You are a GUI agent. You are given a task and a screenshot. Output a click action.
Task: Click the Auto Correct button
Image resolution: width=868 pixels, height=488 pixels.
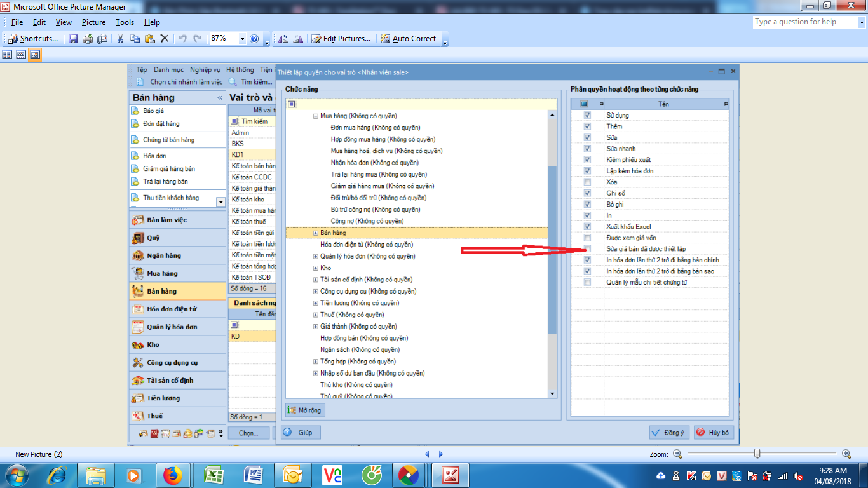pos(409,39)
